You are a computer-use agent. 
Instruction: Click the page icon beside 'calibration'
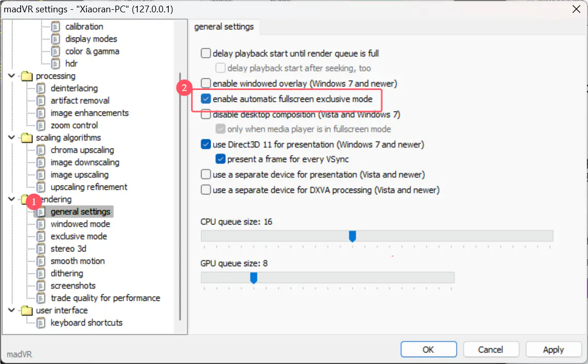pyautogui.click(x=56, y=27)
